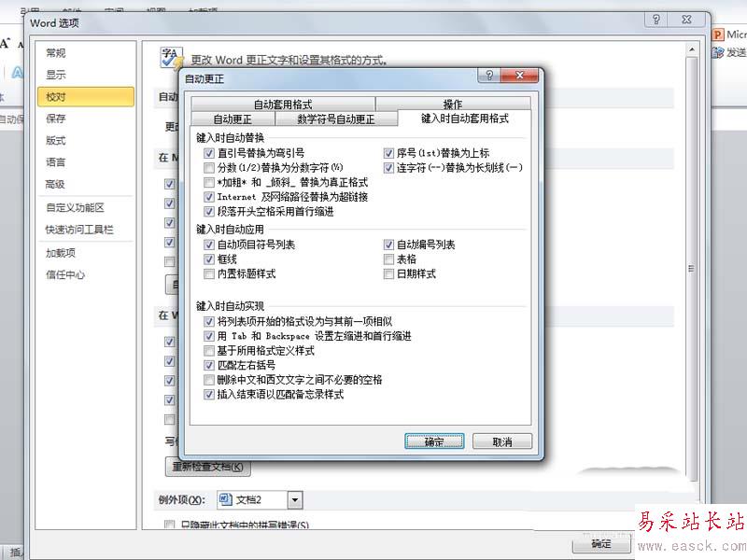This screenshot has width=747, height=560.
Task: Confirm 自动更正 dialog with 确定
Action: pyautogui.click(x=434, y=441)
